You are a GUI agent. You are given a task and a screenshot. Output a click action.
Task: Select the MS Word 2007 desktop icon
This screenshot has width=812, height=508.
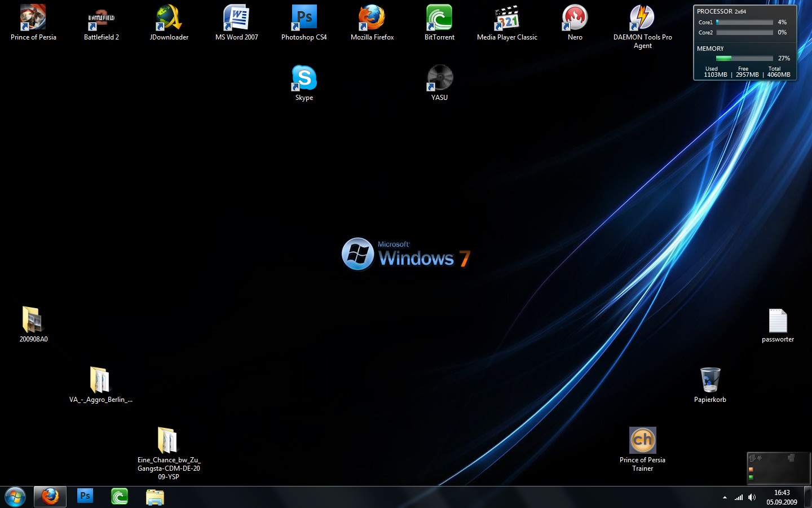pyautogui.click(x=237, y=23)
